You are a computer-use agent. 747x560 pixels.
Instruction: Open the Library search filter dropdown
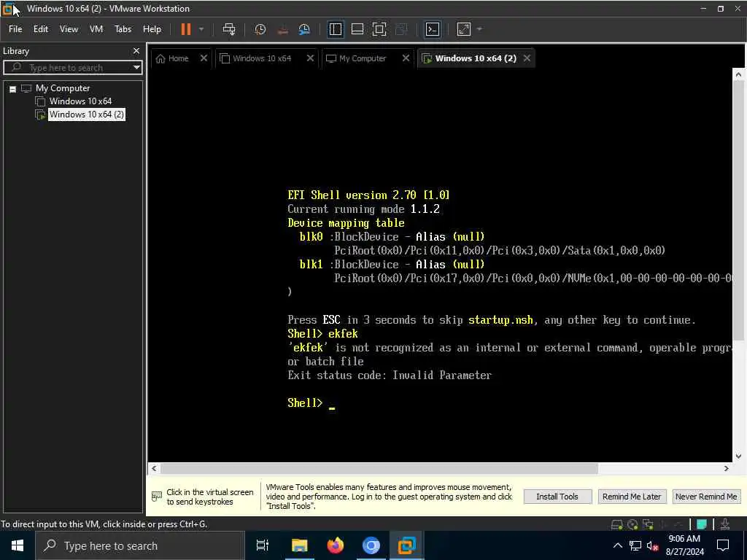pos(136,68)
